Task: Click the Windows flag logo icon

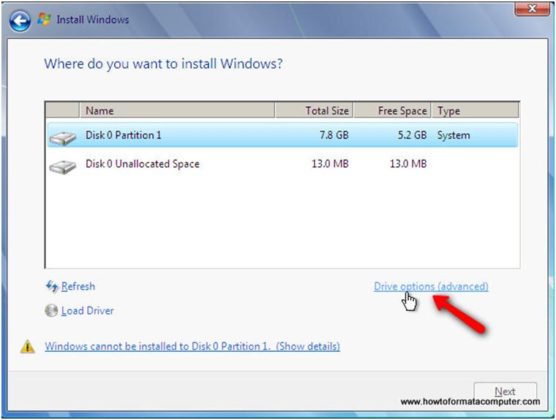Action: (x=44, y=19)
